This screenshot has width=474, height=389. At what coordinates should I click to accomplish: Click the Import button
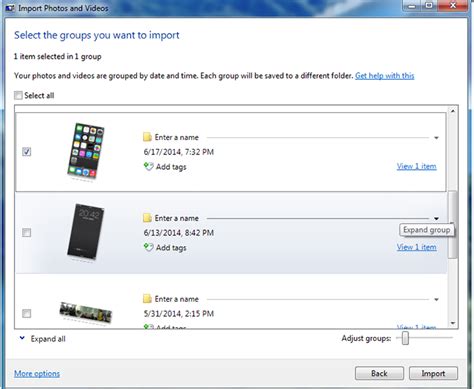[433, 373]
